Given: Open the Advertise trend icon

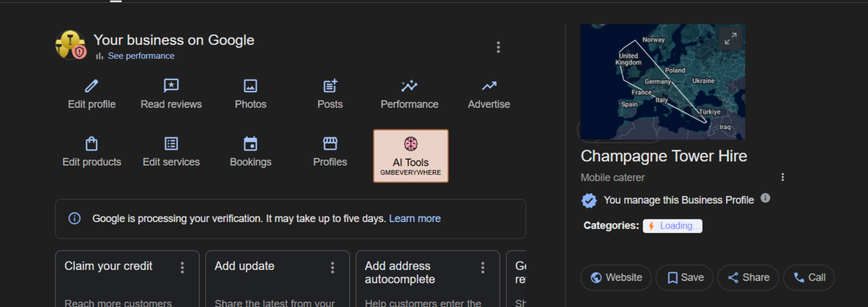Looking at the screenshot, I should click(x=489, y=87).
